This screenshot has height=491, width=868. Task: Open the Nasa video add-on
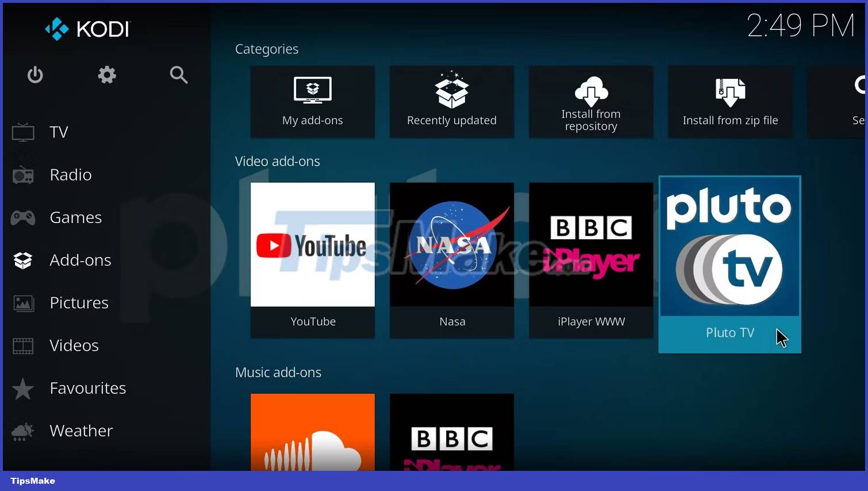[452, 259]
